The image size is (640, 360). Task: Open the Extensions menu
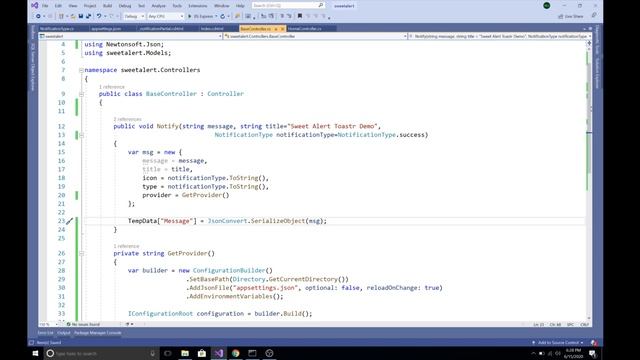(198, 6)
